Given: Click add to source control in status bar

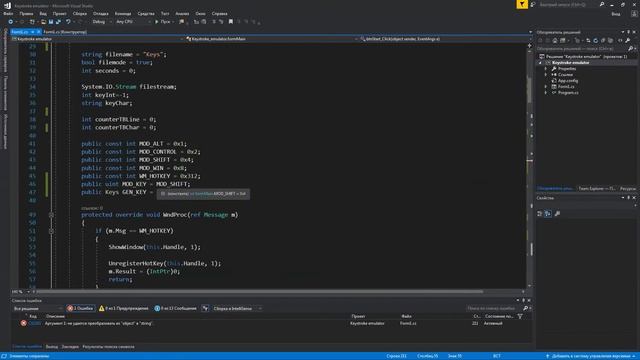Looking at the screenshot, I should pyautogui.click(x=590, y=356).
